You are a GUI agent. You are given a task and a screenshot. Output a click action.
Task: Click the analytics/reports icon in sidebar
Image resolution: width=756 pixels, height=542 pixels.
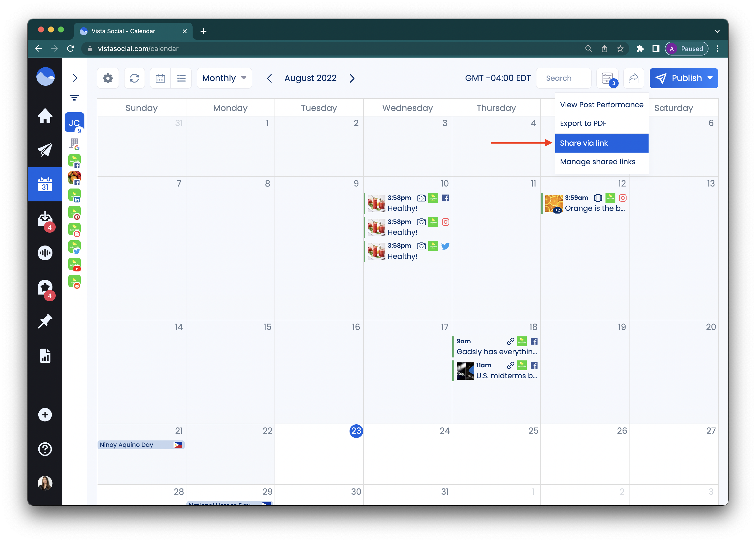[x=45, y=355]
